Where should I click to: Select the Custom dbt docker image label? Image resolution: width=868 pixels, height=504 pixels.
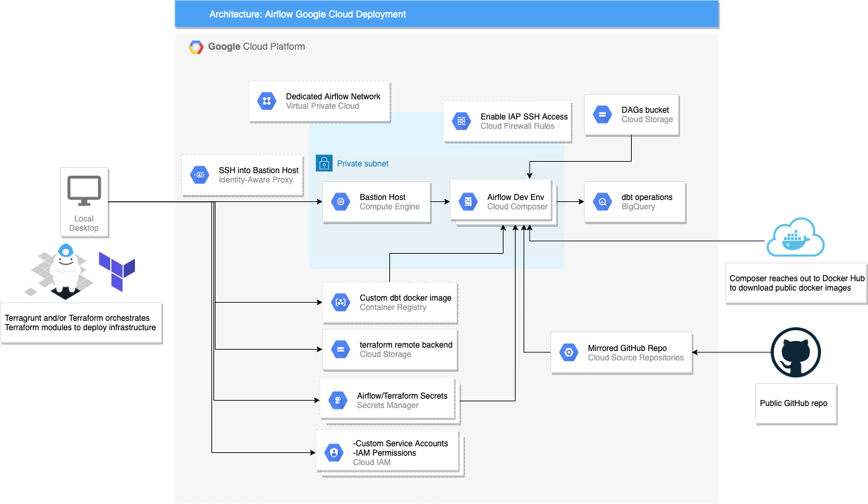pyautogui.click(x=405, y=298)
